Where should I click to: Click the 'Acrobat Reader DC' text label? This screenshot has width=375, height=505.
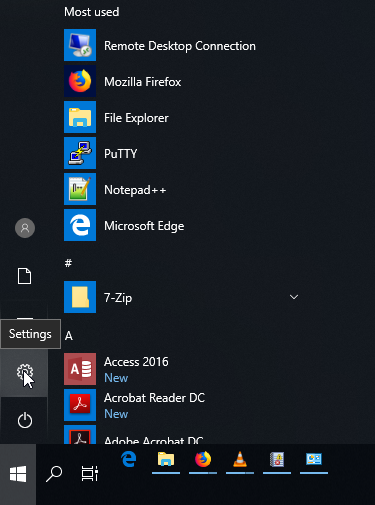[154, 398]
